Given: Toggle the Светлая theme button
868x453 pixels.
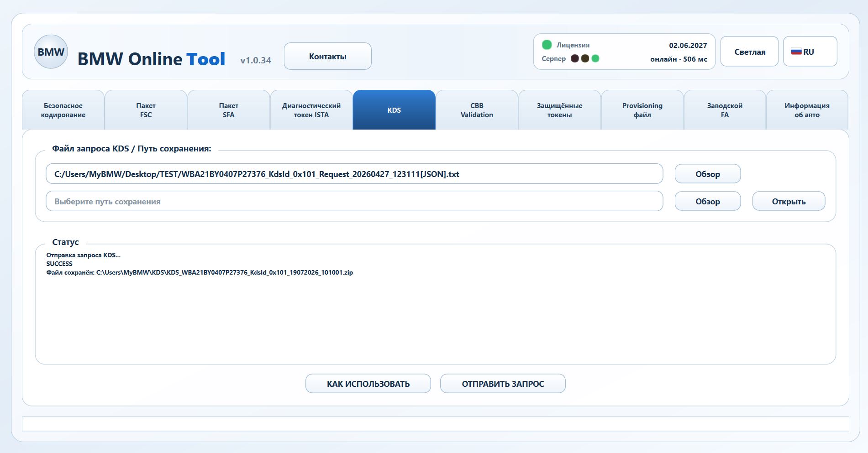Looking at the screenshot, I should click(749, 52).
